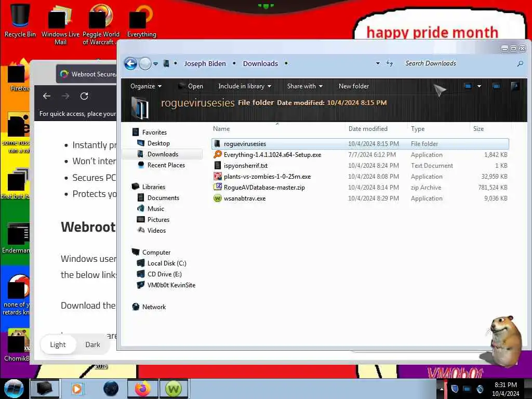Show hidden tray icons arrow
This screenshot has width=532, height=399.
pyautogui.click(x=442, y=389)
